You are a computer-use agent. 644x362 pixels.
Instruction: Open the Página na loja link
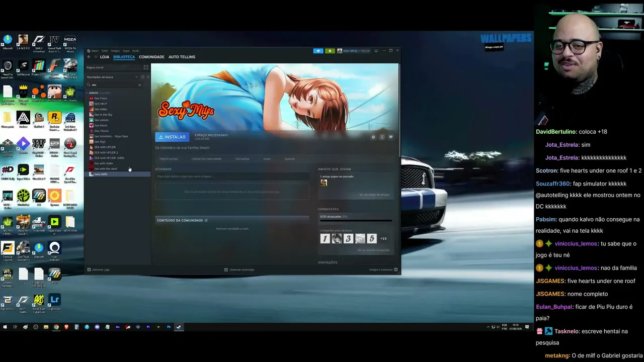[x=169, y=159]
